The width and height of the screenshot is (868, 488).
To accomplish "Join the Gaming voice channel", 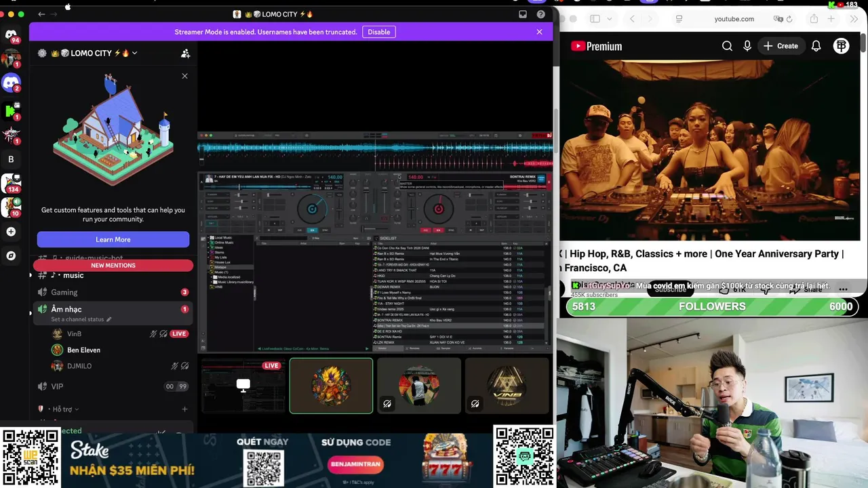I will [112, 292].
